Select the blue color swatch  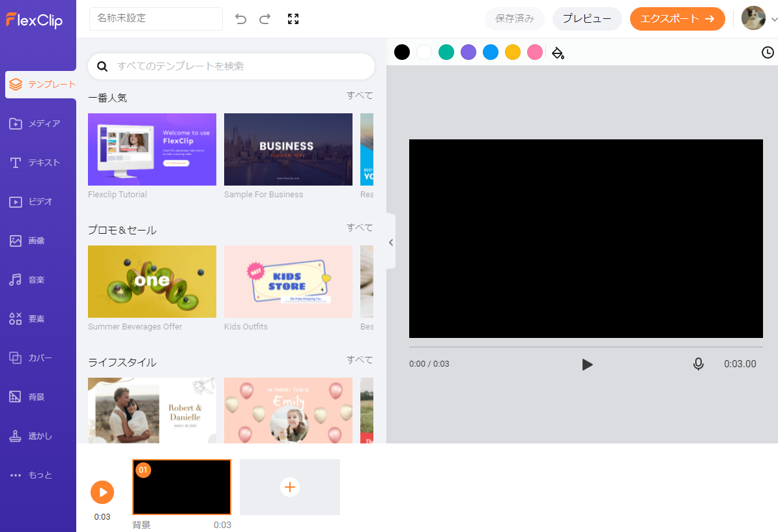tap(491, 52)
